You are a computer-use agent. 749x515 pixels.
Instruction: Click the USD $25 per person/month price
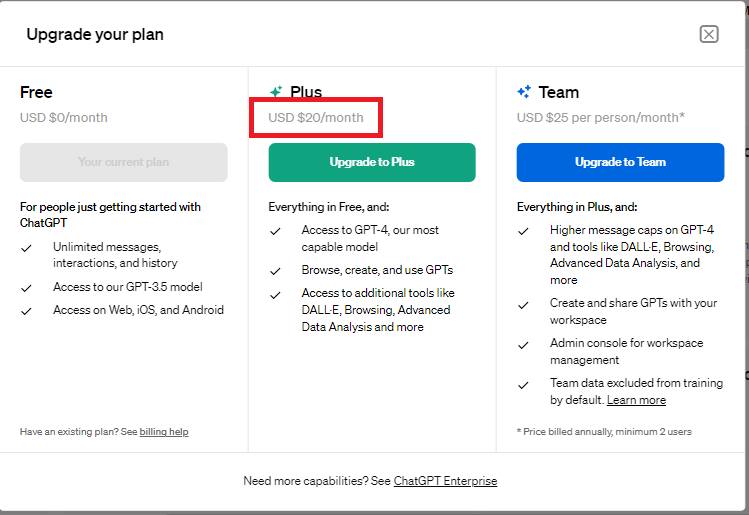click(x=601, y=118)
